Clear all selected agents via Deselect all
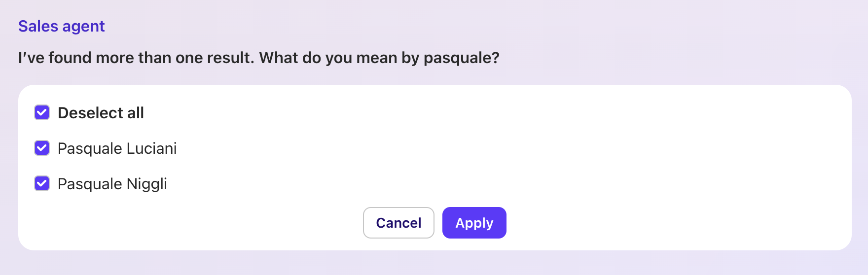868x275 pixels. coord(42,113)
